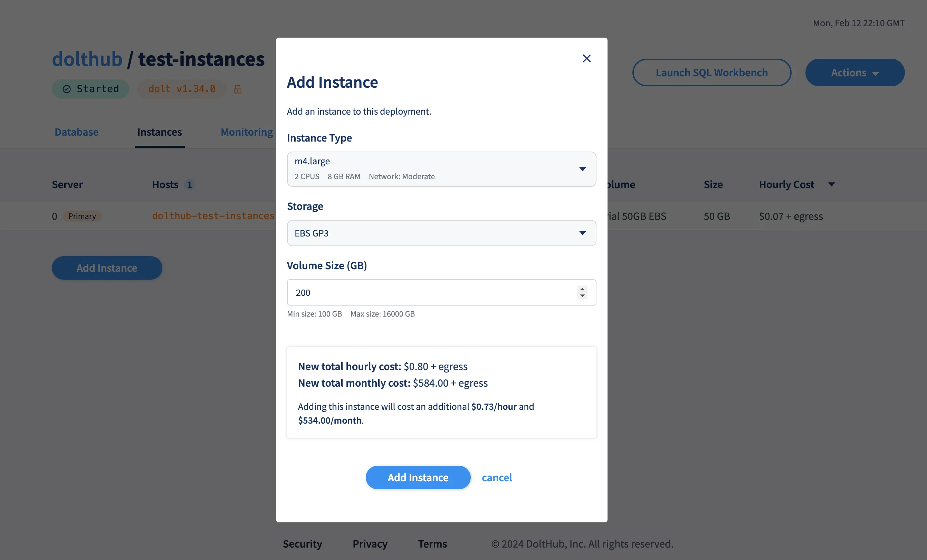Open the Storage dropdown showing EBS GP3
Screen dimensions: 927x560
(x=441, y=233)
